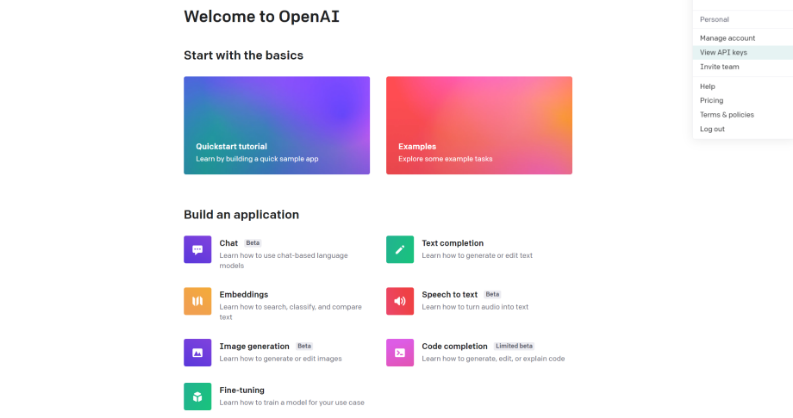793x418 pixels.
Task: Click 'Learn how to search, classify, and compare text'
Action: (x=291, y=312)
